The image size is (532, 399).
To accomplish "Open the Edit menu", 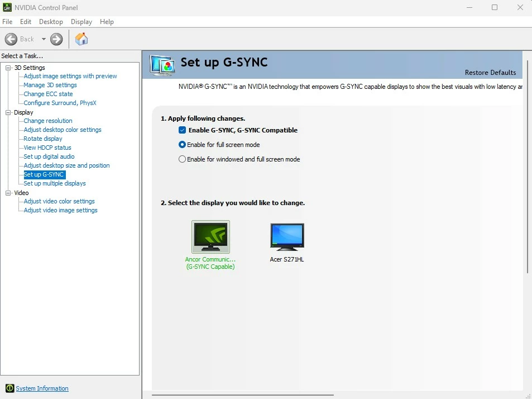I will click(x=26, y=22).
